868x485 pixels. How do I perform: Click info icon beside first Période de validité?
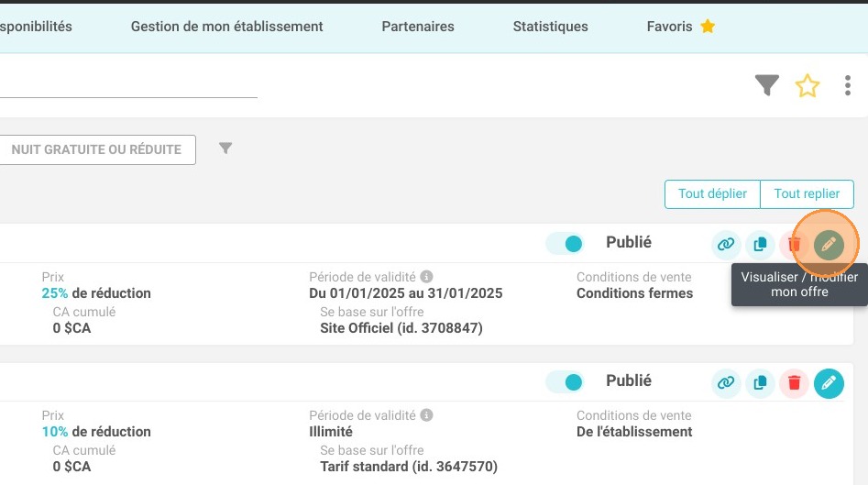(x=426, y=276)
